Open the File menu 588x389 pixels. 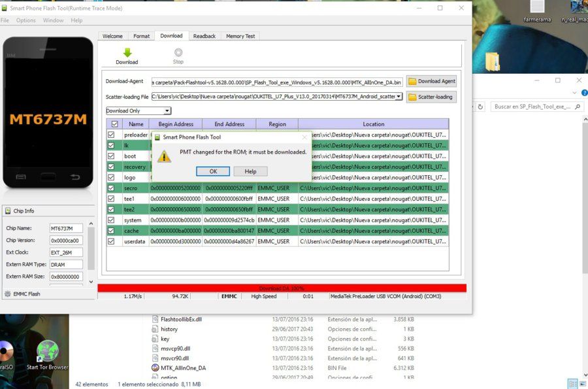(x=5, y=20)
